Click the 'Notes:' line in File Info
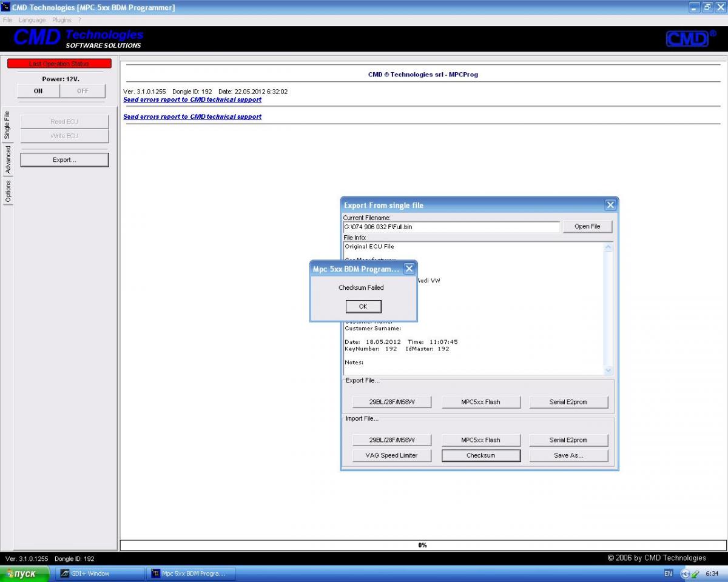 click(354, 363)
